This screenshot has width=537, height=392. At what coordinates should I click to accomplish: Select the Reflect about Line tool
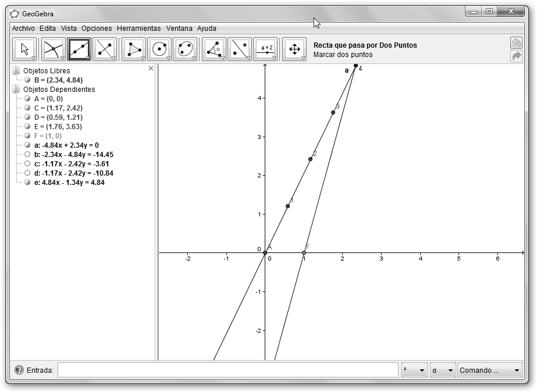click(239, 49)
